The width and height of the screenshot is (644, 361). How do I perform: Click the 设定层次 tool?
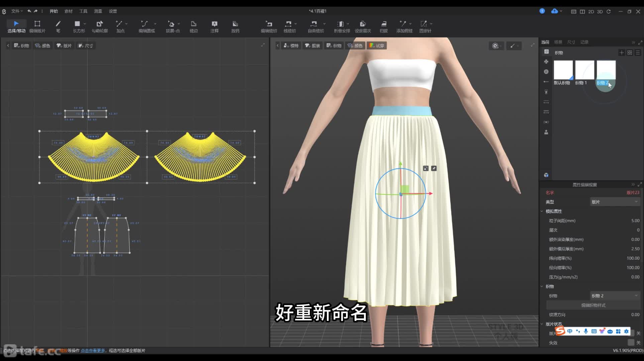point(363,26)
